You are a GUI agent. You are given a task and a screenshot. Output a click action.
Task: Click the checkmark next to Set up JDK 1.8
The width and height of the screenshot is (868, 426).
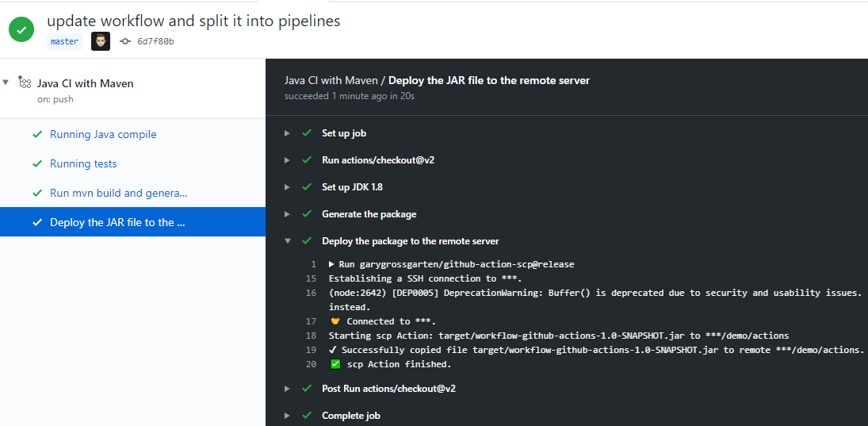(306, 187)
